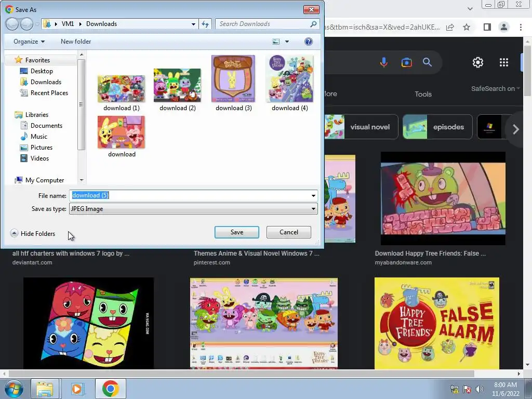The image size is (532, 399).
Task: Open Downloads in the navigation pane
Action: [46, 82]
